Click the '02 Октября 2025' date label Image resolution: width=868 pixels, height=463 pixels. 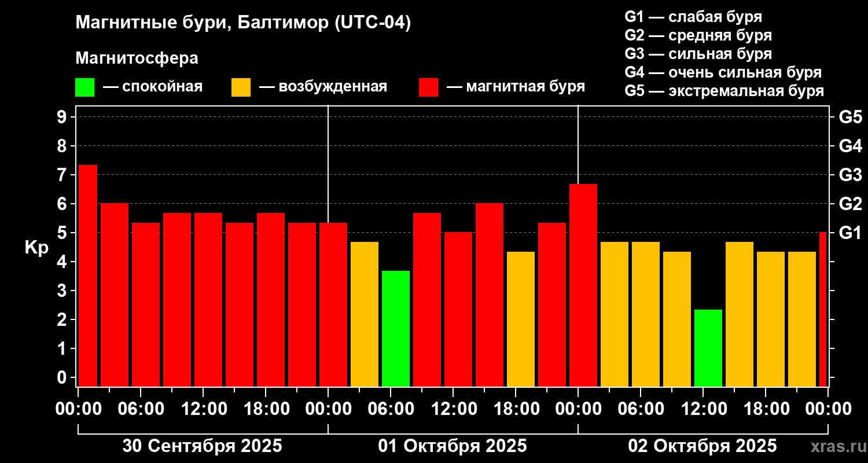tap(703, 446)
